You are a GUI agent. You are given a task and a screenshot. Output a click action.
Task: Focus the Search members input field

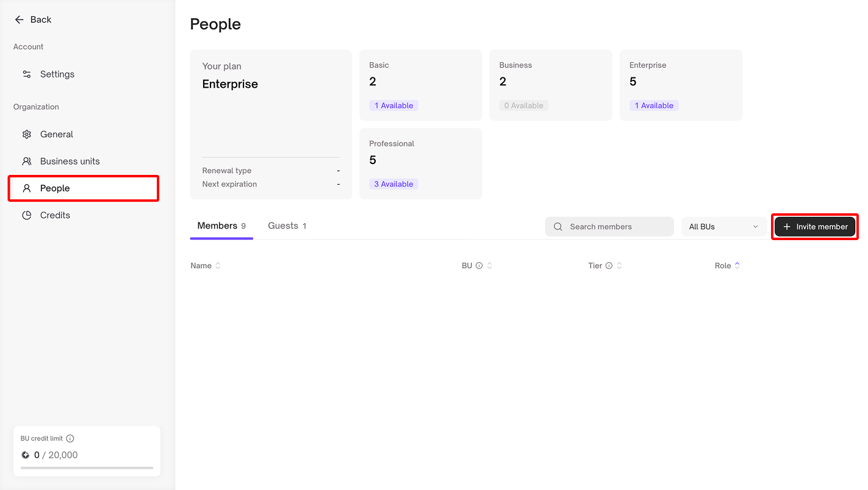(616, 227)
